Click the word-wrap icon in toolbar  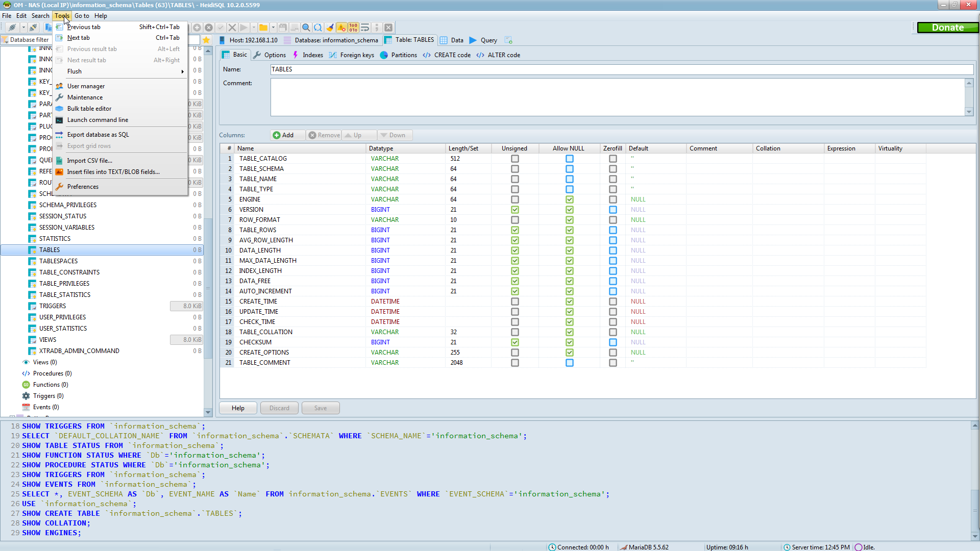(x=365, y=28)
